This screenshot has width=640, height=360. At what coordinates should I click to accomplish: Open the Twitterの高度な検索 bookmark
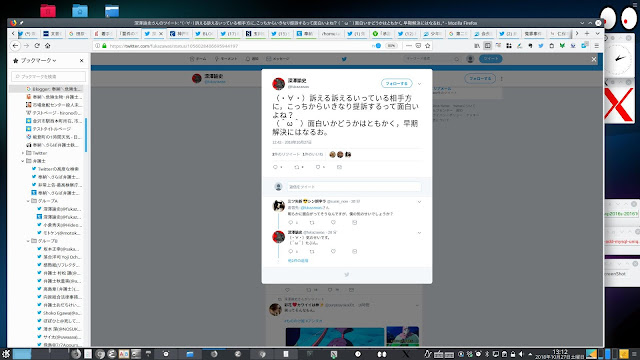pyautogui.click(x=58, y=169)
